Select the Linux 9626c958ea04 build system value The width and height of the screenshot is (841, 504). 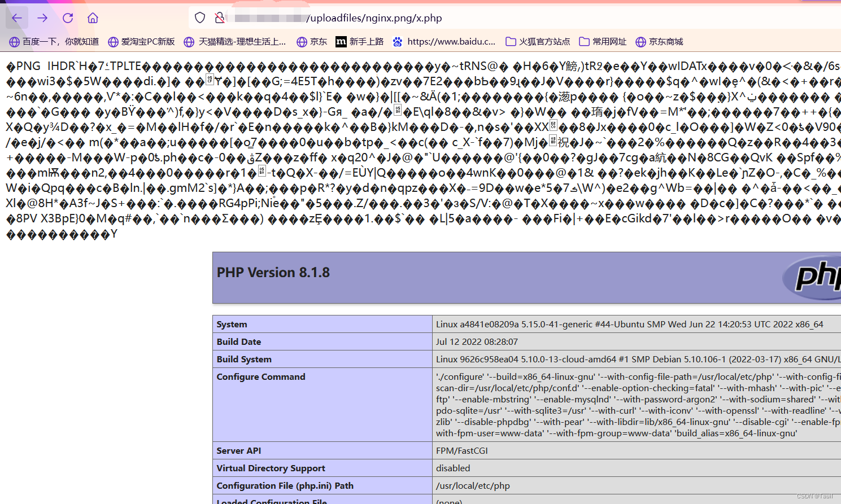(x=638, y=360)
